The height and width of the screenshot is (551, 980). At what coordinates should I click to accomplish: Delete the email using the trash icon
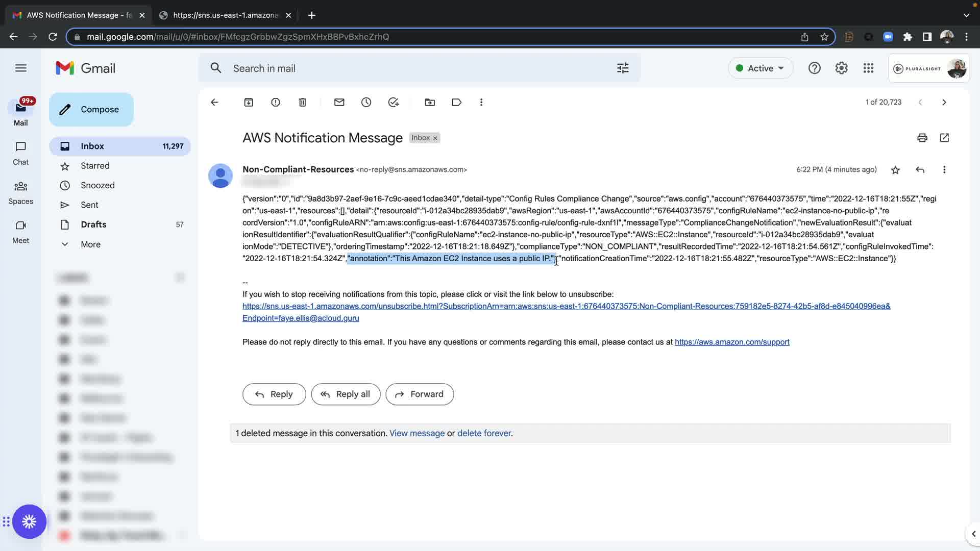(x=303, y=103)
